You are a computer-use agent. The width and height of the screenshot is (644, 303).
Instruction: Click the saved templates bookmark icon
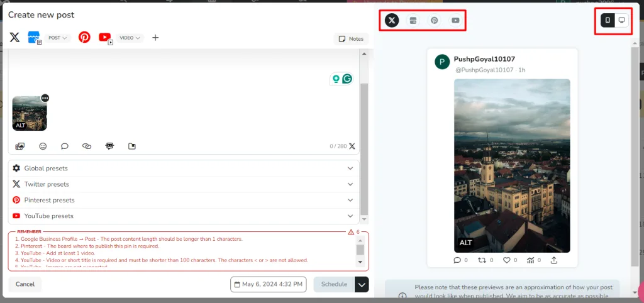[x=132, y=146]
